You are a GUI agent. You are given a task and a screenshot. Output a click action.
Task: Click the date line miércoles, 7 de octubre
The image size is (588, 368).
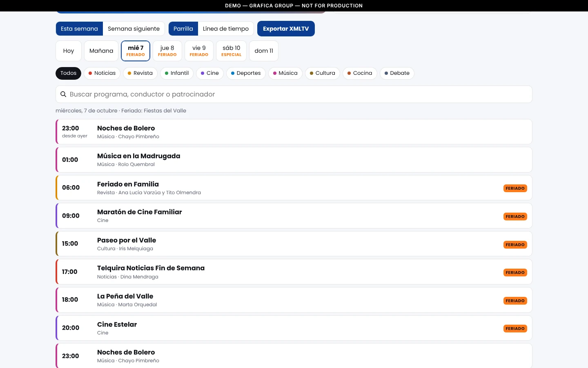point(121,111)
